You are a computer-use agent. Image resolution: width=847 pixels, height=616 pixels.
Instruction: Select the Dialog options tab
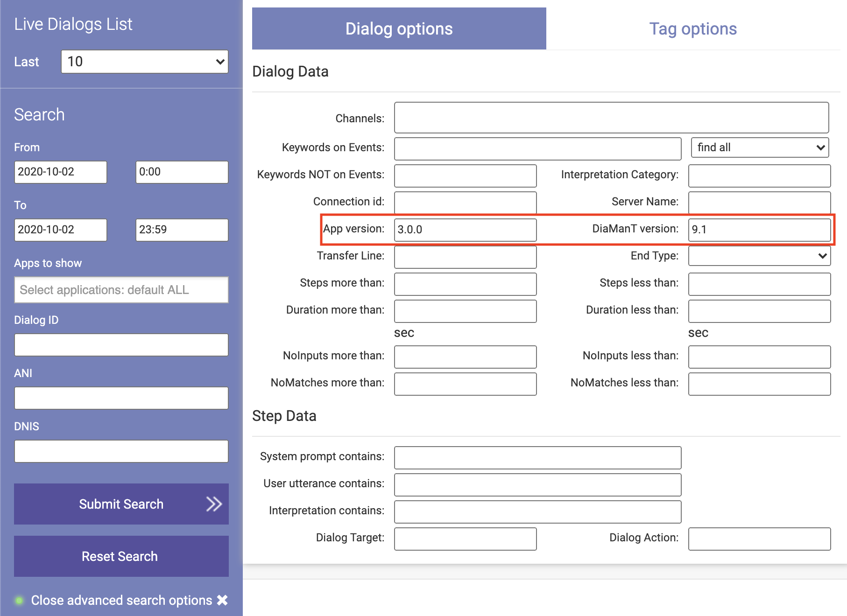click(399, 29)
